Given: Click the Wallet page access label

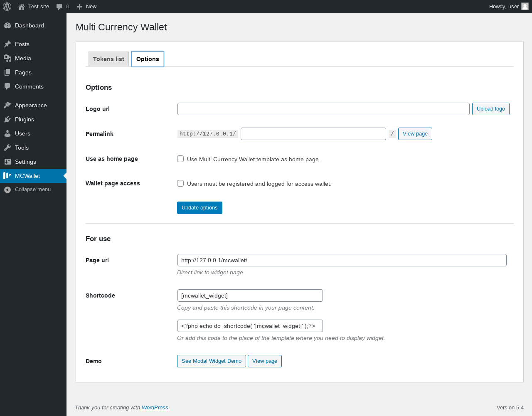Looking at the screenshot, I should click(113, 183).
